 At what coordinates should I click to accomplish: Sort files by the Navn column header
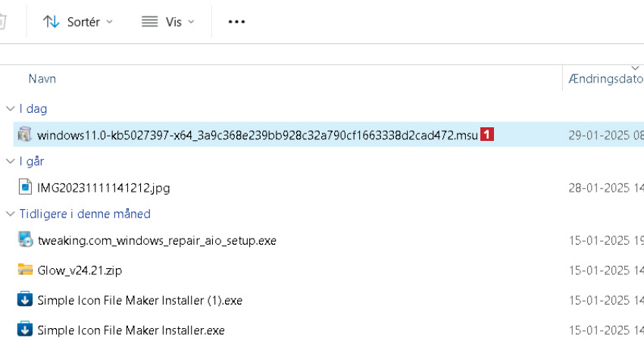pyautogui.click(x=42, y=79)
